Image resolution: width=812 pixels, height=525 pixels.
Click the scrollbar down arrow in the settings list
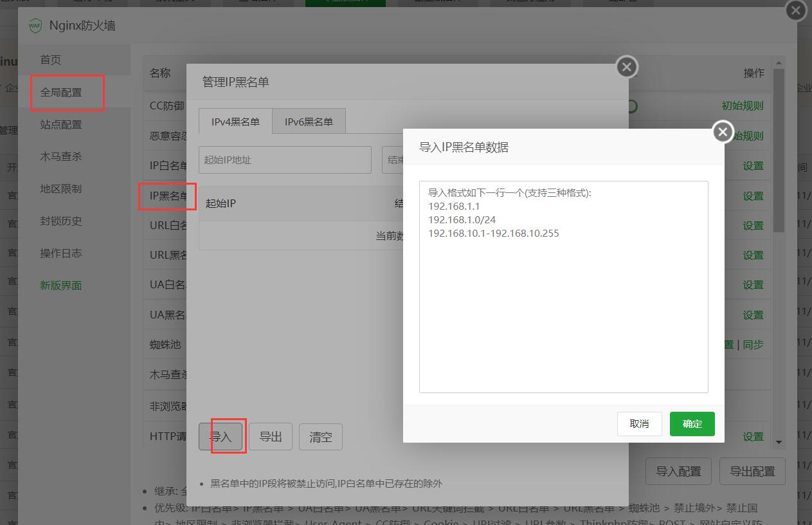pos(779,443)
